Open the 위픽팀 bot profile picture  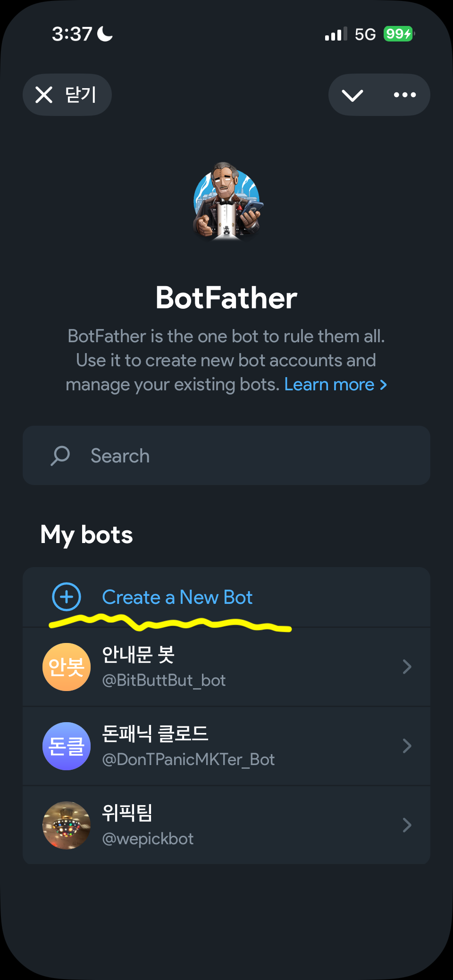[x=67, y=825]
